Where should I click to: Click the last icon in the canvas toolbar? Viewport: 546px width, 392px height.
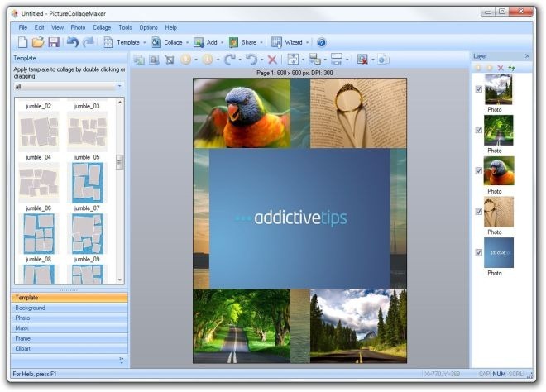pyautogui.click(x=383, y=60)
